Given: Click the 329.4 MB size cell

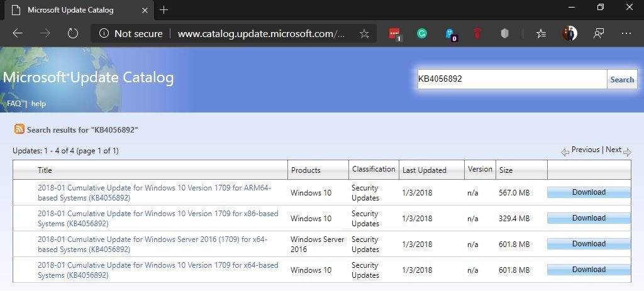Looking at the screenshot, I should (514, 218).
